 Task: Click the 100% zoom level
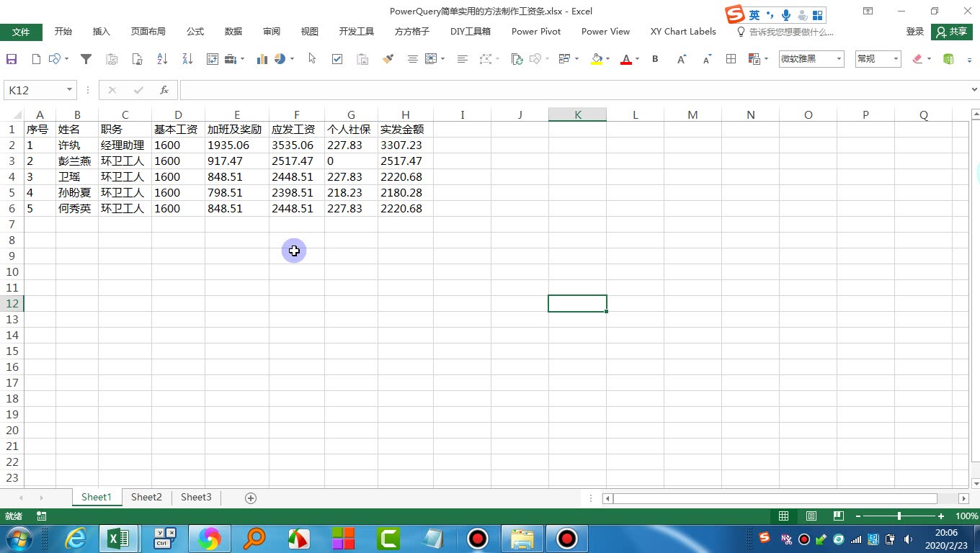pos(966,516)
